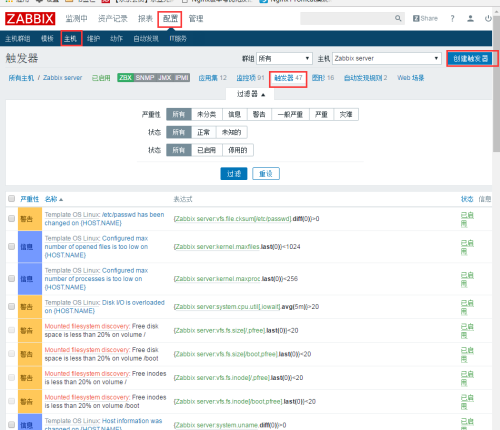Sort by name column arrow
Viewport: 500px width, 430px height.
pos(61,199)
